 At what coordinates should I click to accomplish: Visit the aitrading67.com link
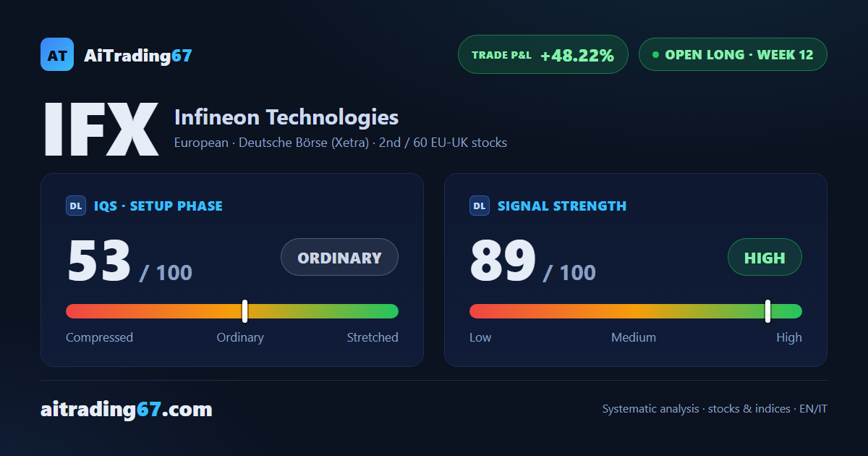point(127,410)
